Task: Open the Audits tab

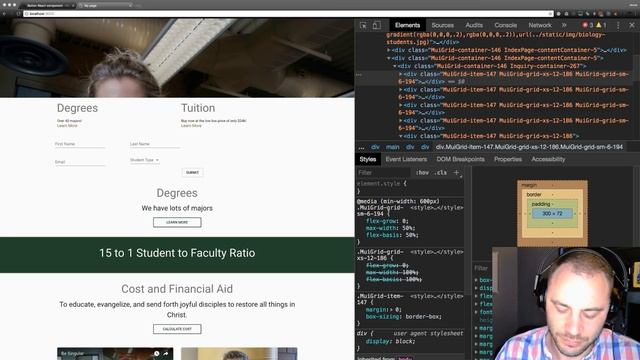Action: pyautogui.click(x=474, y=25)
